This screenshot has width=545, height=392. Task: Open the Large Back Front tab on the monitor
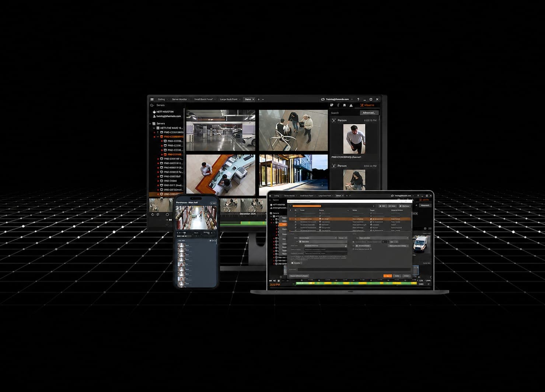229,99
